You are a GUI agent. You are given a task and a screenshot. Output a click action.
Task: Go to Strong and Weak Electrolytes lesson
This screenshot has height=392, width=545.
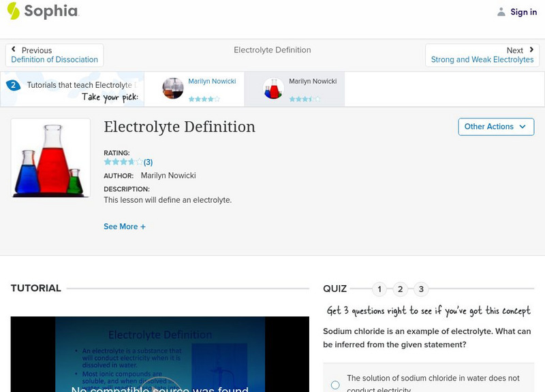pos(482,59)
